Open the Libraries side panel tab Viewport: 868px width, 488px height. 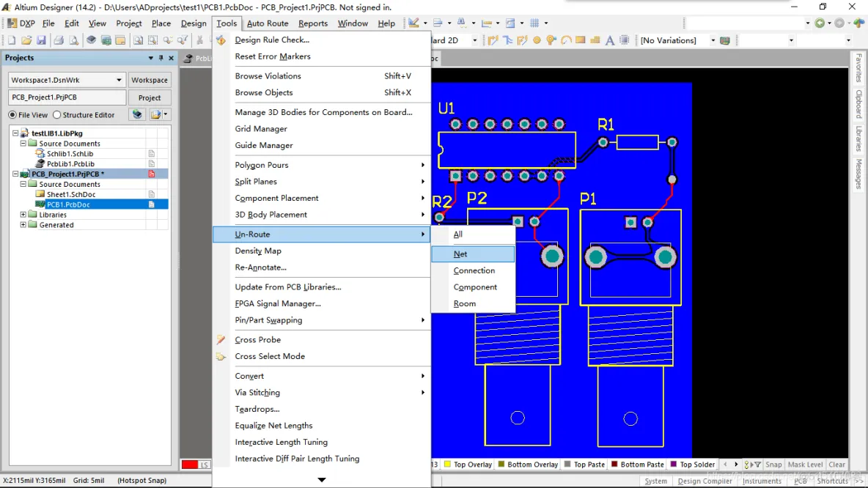pos(858,138)
